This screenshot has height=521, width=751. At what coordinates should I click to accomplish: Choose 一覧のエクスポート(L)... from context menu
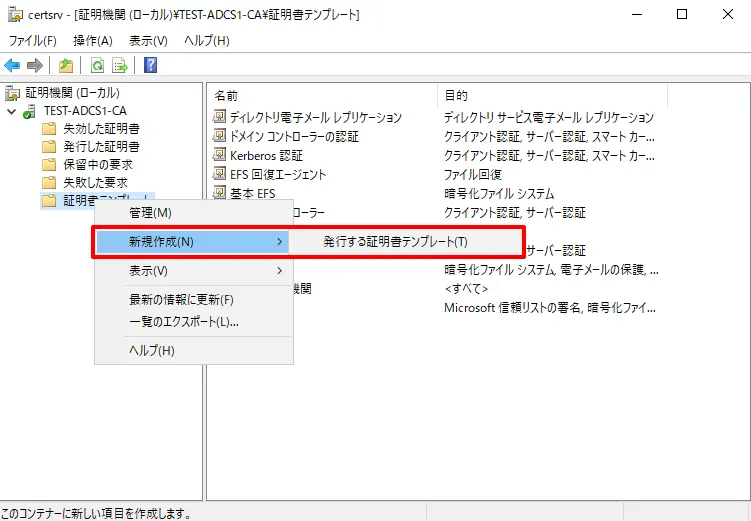(194, 322)
